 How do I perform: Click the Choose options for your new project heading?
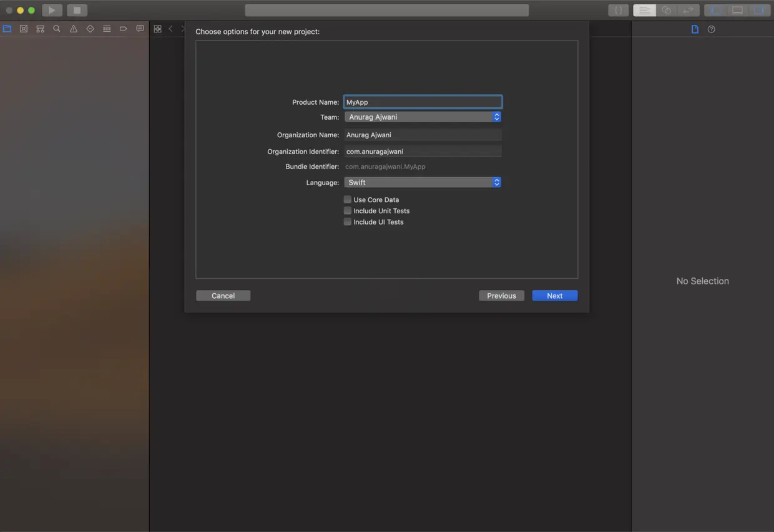click(x=258, y=31)
